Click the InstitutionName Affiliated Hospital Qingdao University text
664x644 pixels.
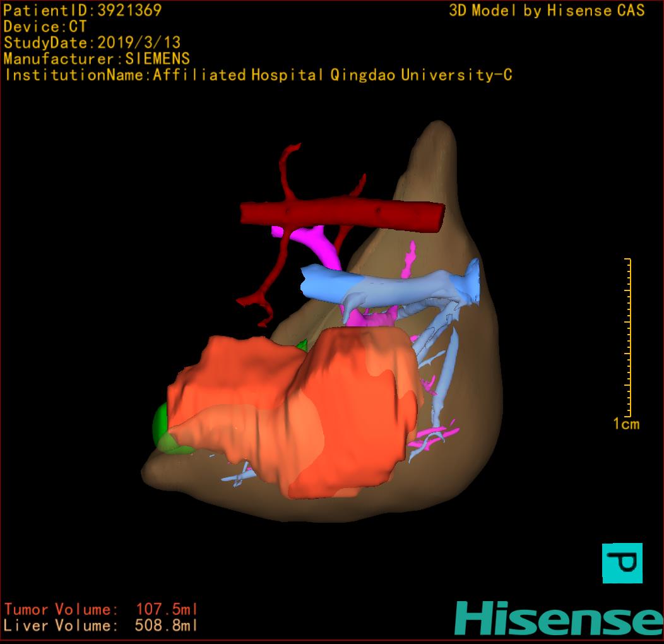point(258,75)
